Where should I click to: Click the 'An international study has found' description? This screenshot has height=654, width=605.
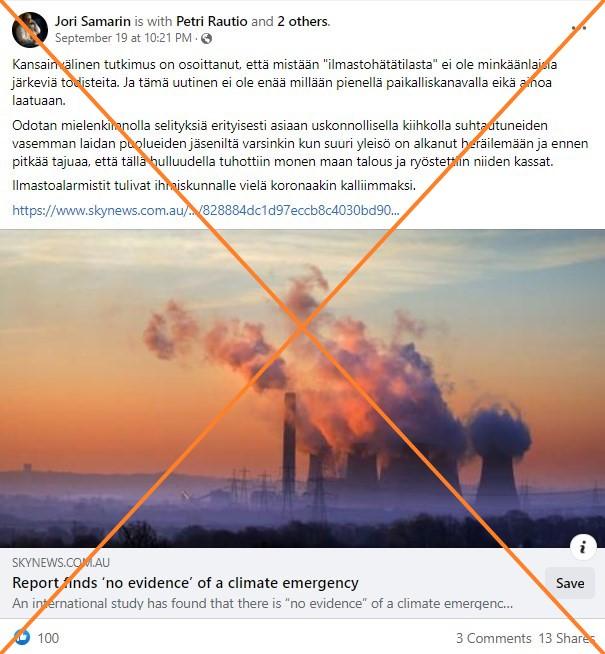(x=263, y=604)
